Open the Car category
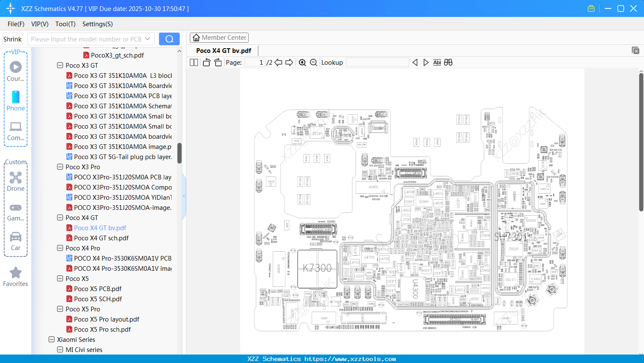644x363 pixels. point(16,241)
